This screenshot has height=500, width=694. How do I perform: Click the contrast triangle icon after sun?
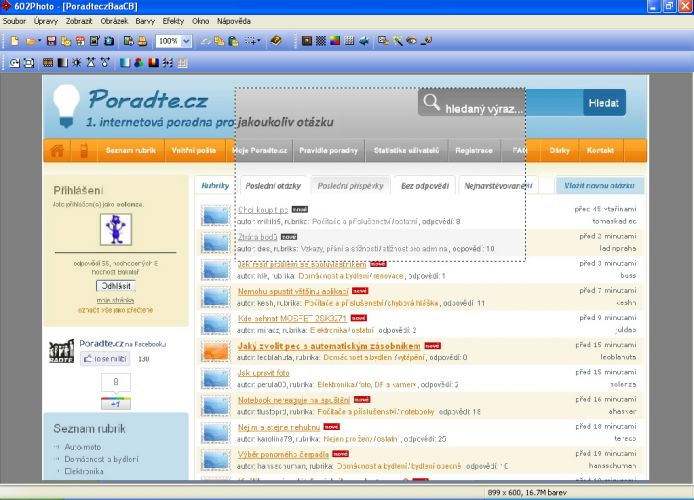(x=91, y=63)
